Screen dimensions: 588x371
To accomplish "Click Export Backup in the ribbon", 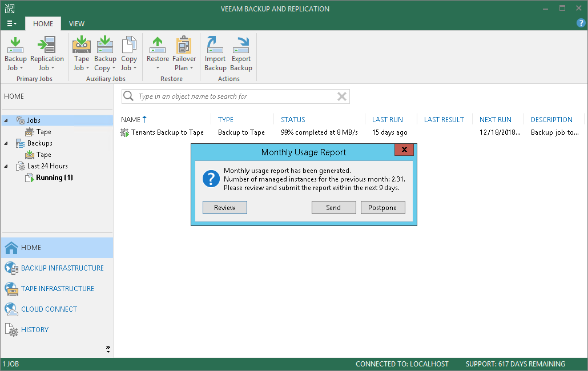I will coord(241,54).
